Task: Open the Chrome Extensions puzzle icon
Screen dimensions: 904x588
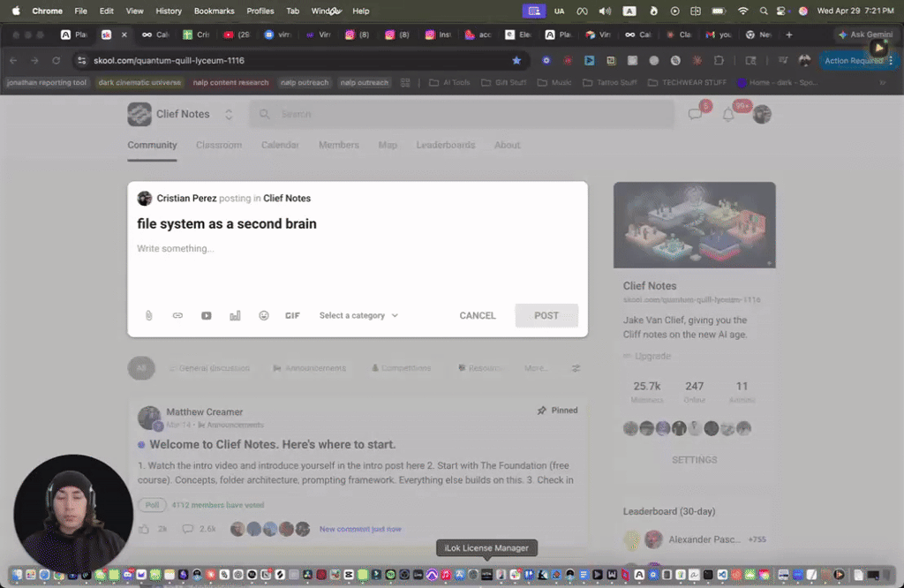Action: click(x=719, y=61)
